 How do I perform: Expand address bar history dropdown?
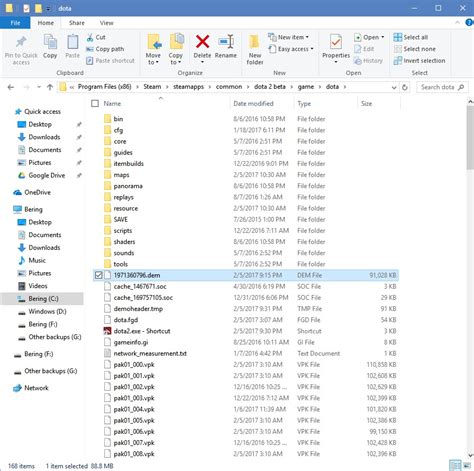(394, 87)
